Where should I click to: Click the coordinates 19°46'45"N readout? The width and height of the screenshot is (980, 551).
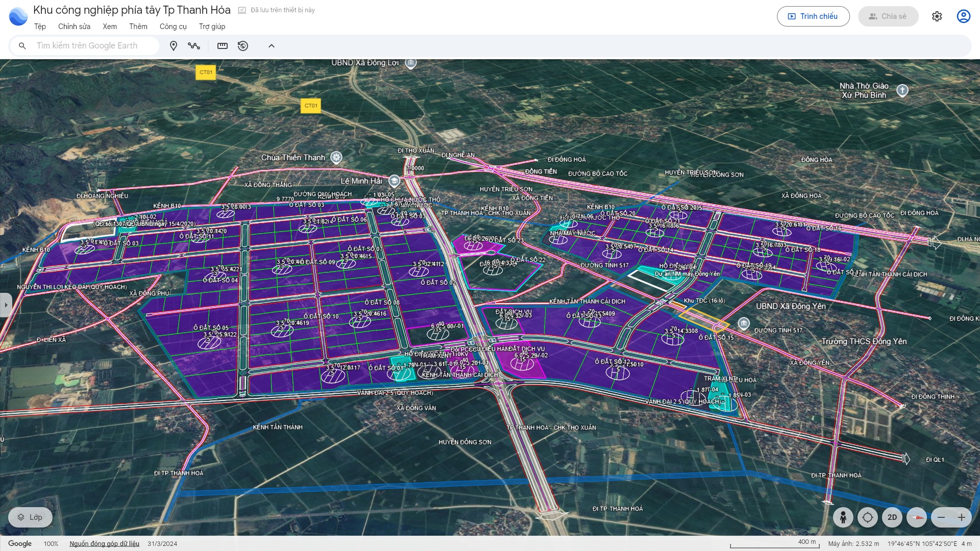(922, 544)
